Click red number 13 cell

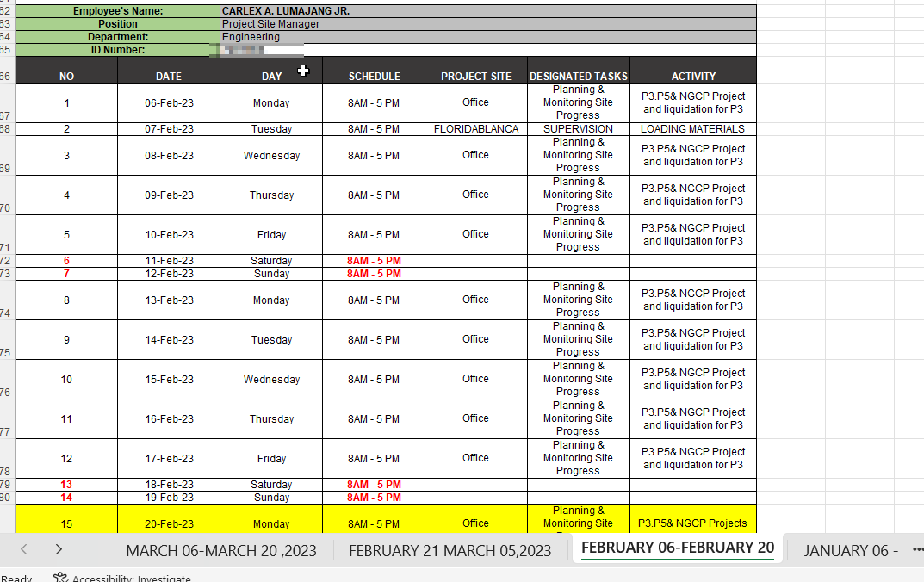pyautogui.click(x=66, y=484)
